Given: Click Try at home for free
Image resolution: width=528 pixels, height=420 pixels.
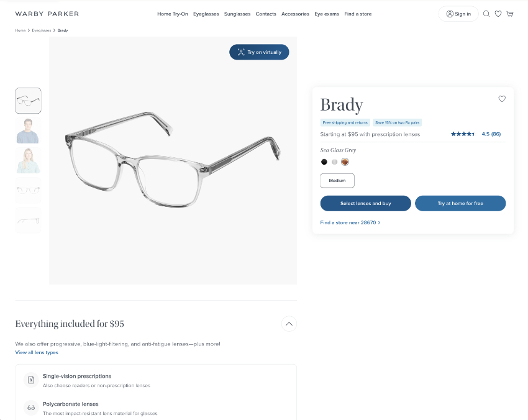Looking at the screenshot, I should (460, 203).
